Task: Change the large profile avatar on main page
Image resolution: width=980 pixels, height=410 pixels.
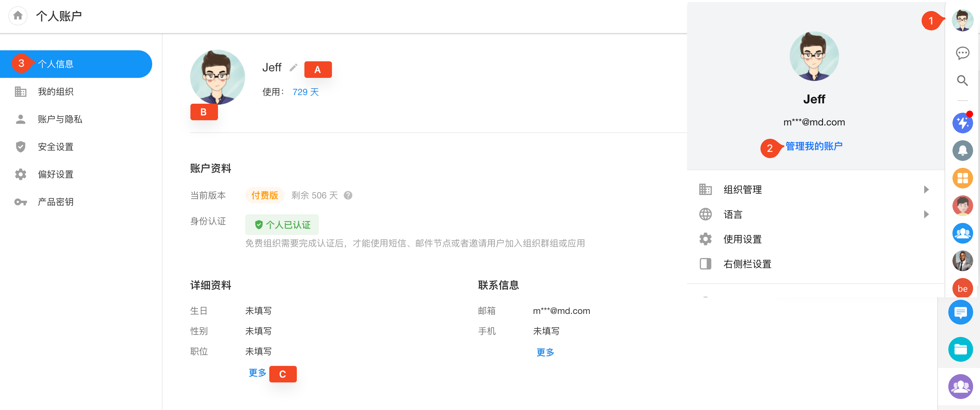Action: 217,77
